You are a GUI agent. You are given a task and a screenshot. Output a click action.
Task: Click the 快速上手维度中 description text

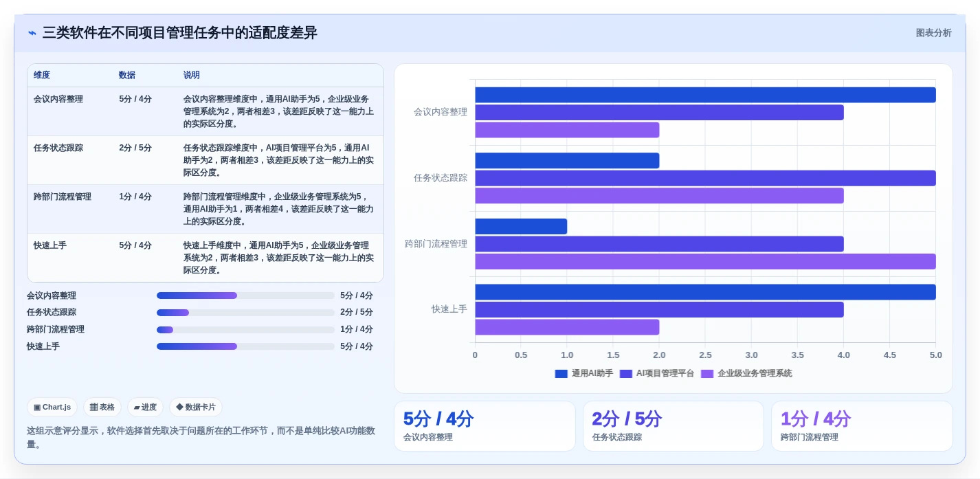pos(279,258)
